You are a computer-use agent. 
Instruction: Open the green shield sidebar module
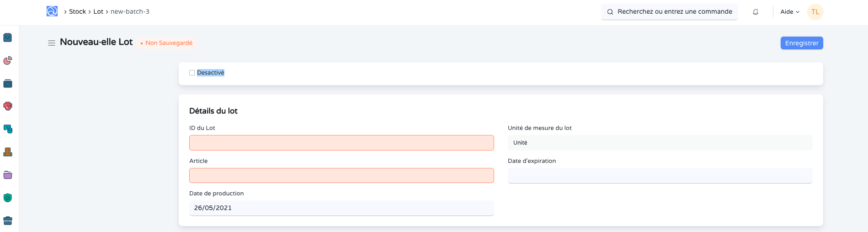[x=8, y=198]
